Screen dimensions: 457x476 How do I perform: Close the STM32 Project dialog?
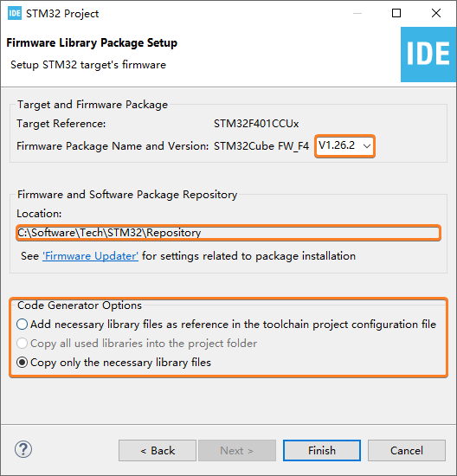(x=436, y=13)
